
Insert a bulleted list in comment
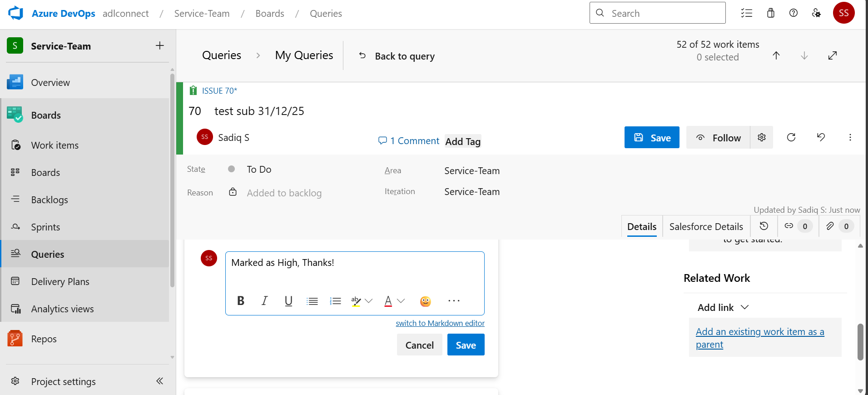(x=312, y=301)
